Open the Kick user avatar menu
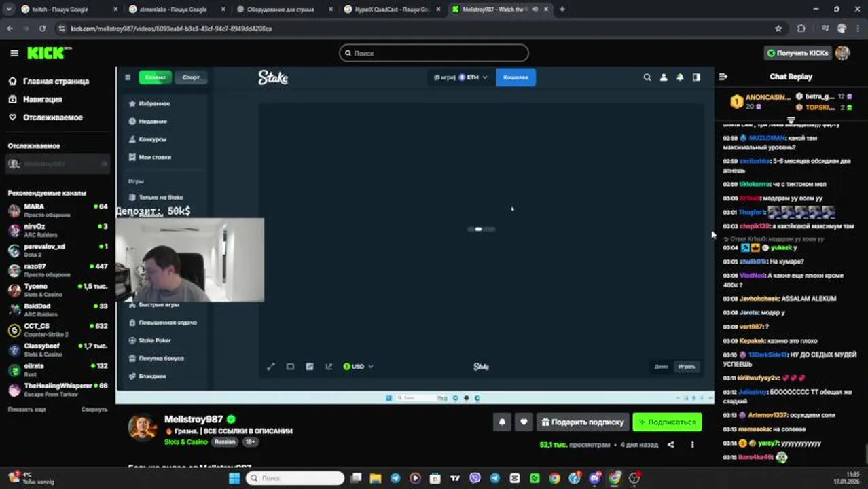 [843, 53]
